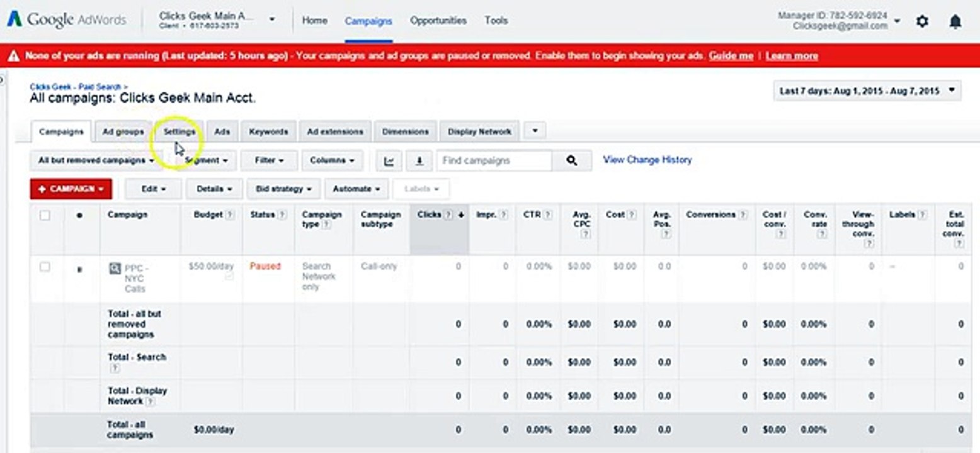Open the Tools menu
This screenshot has height=453, width=980.
point(496,20)
